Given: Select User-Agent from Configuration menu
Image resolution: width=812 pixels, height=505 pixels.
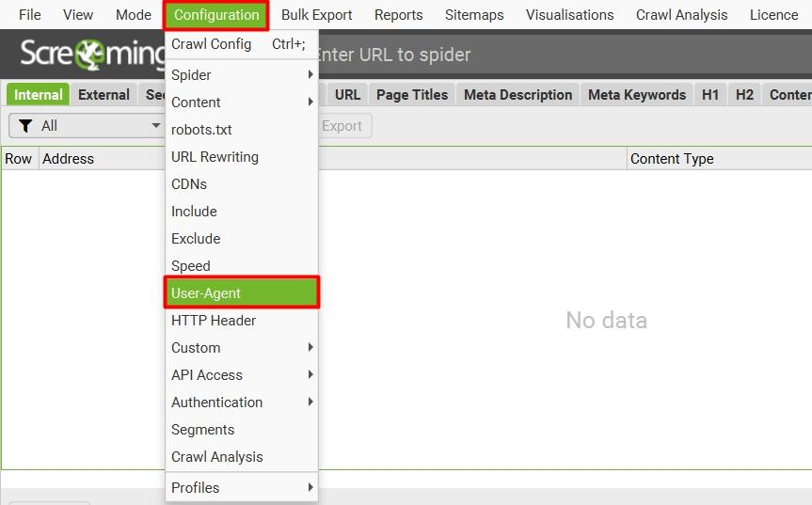Looking at the screenshot, I should pyautogui.click(x=242, y=293).
